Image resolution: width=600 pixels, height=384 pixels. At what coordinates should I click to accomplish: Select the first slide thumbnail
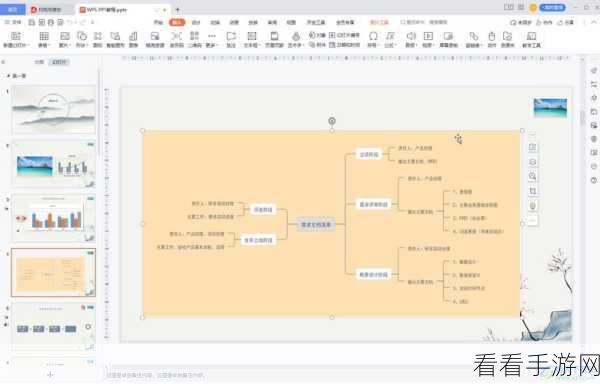tap(54, 110)
